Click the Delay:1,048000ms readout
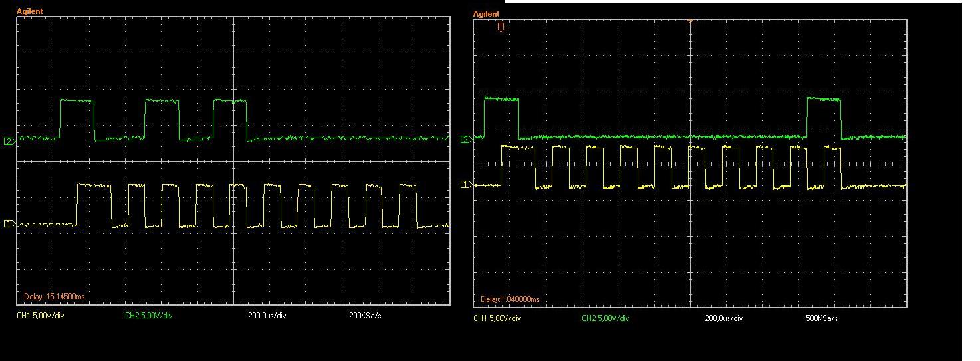The image size is (980, 361). pyautogui.click(x=510, y=299)
